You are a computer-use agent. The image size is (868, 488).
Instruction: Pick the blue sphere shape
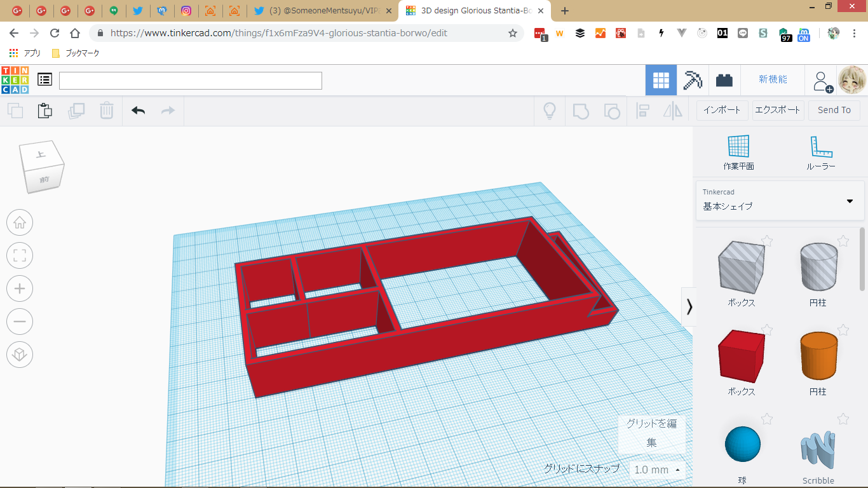[742, 444]
